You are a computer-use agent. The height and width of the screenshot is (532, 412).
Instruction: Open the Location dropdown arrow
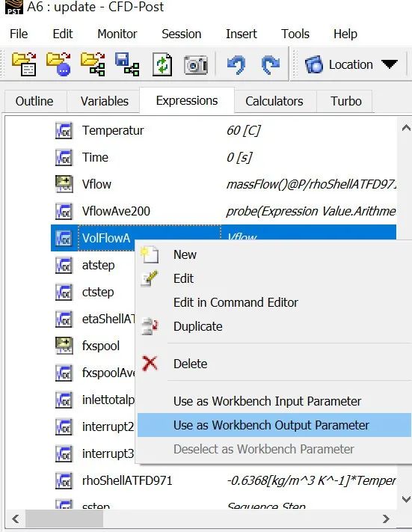(389, 64)
